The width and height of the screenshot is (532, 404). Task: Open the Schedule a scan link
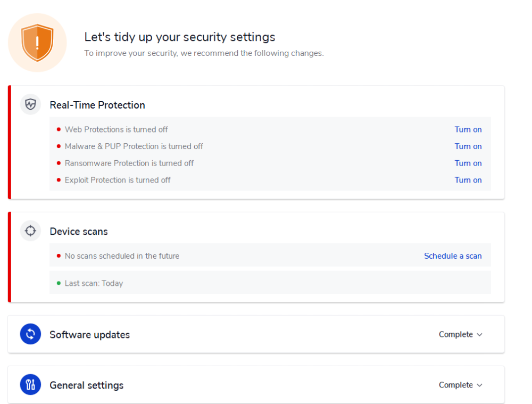(453, 256)
